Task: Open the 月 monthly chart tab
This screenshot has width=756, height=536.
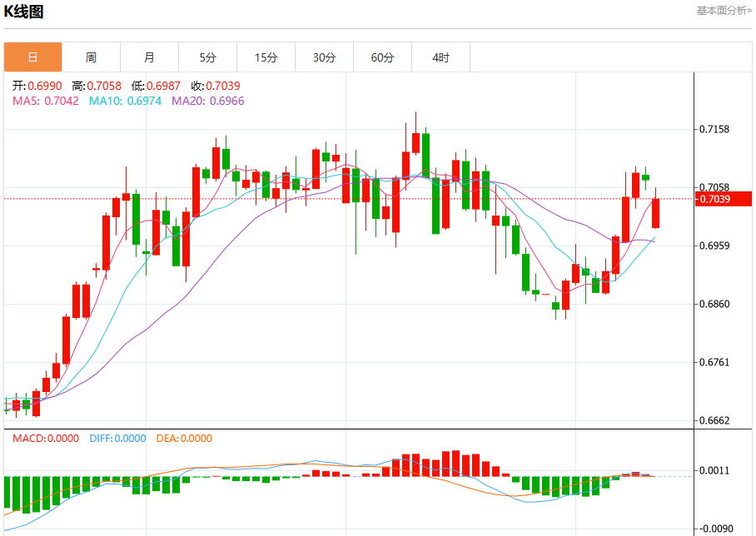Action: tap(150, 57)
